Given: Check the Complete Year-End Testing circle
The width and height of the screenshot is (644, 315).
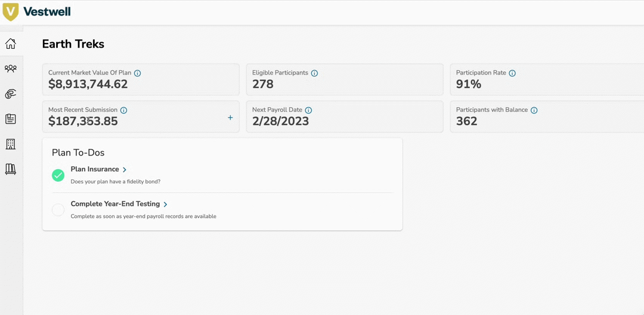Looking at the screenshot, I should coord(58,210).
